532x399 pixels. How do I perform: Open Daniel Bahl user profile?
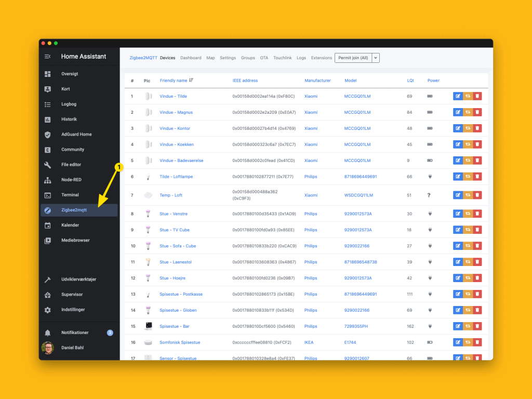click(x=79, y=348)
